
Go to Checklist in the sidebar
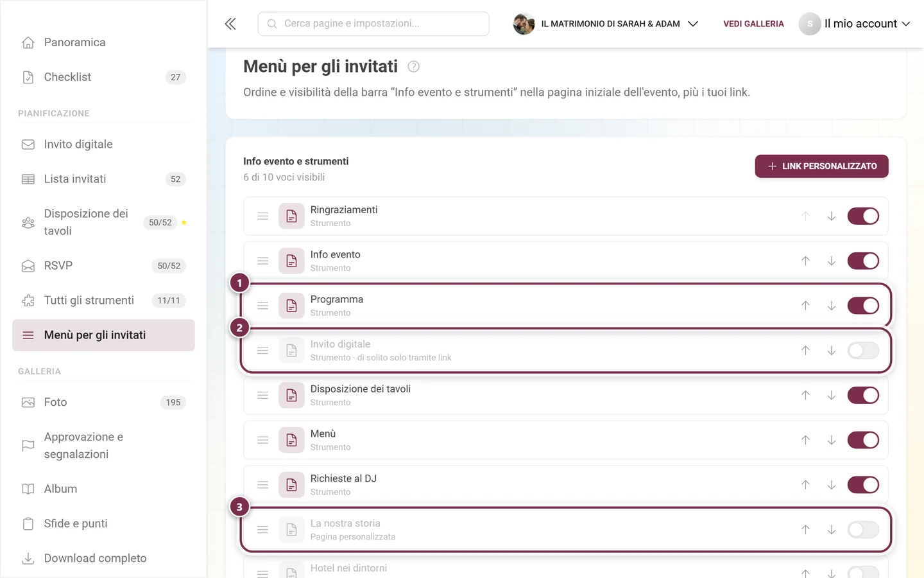click(103, 77)
